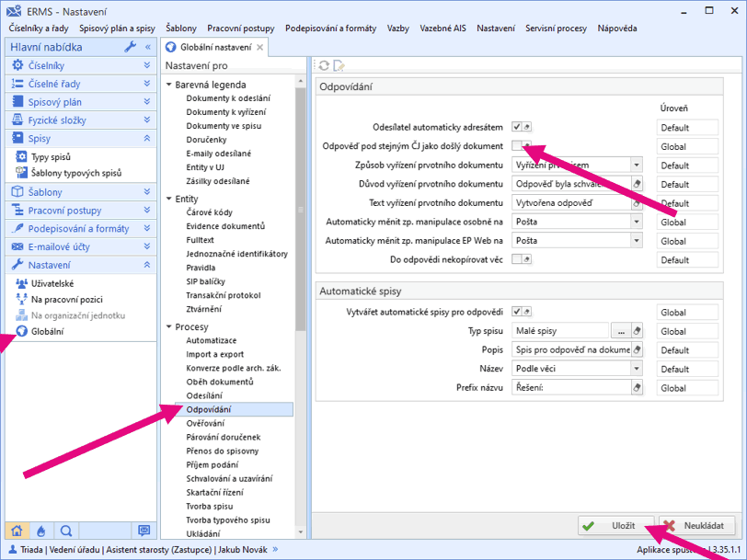Close the Globální nastavení tab

click(x=260, y=47)
